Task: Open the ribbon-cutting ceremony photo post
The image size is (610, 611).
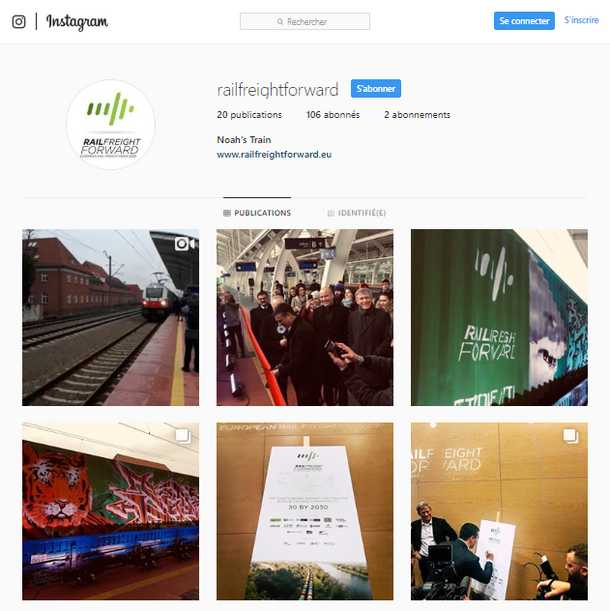Action: [x=305, y=318]
